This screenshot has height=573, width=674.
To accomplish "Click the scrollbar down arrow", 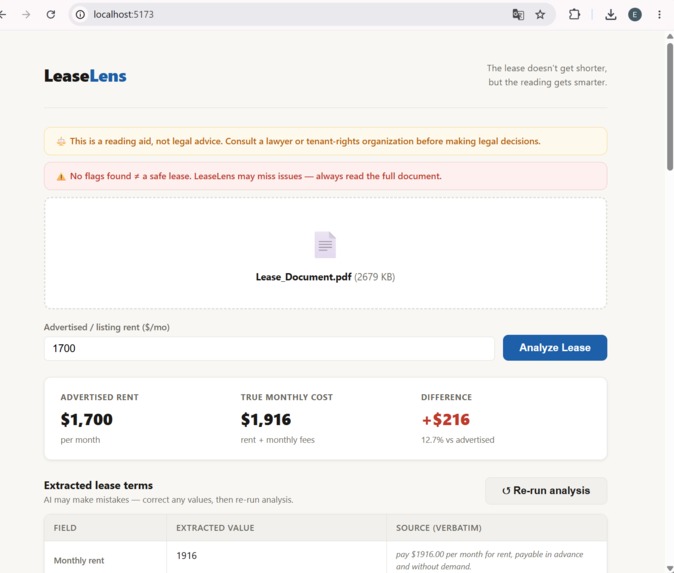I will coord(670,569).
